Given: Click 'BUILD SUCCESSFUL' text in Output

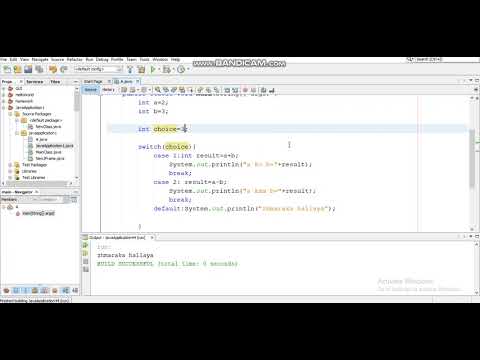Looking at the screenshot, I should pos(125,264).
